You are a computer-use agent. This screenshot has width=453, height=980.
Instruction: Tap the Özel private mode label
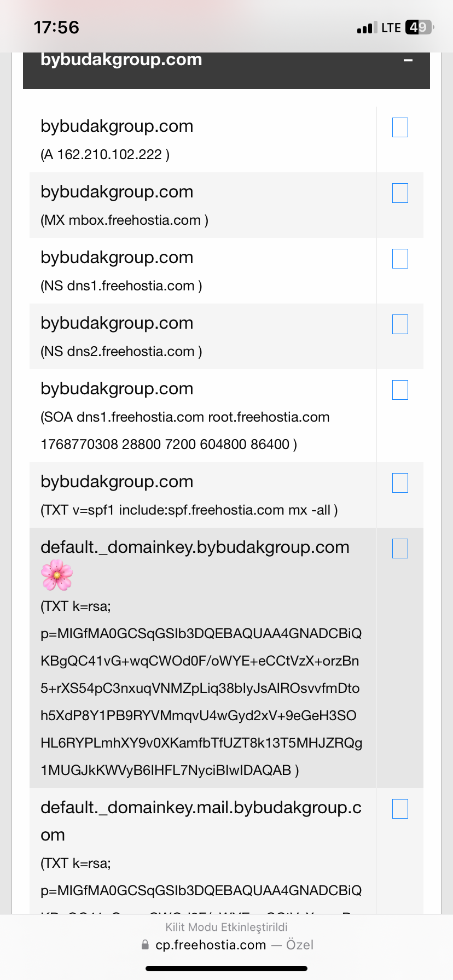click(300, 944)
